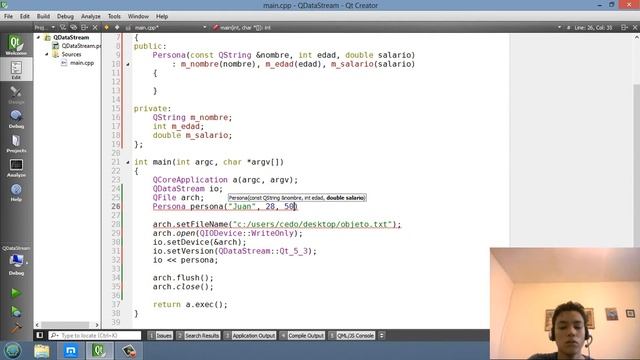Split the editor view
This screenshot has width=640, height=360.
624,27
